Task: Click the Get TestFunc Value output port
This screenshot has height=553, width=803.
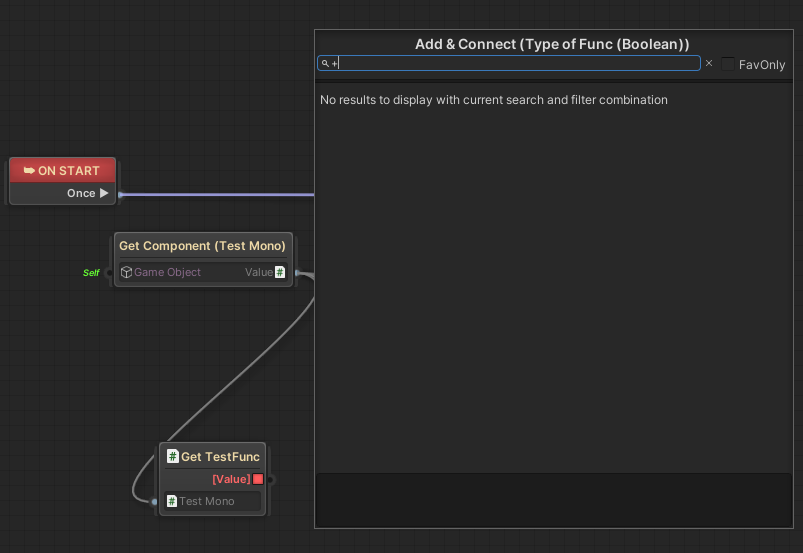Action: [270, 479]
